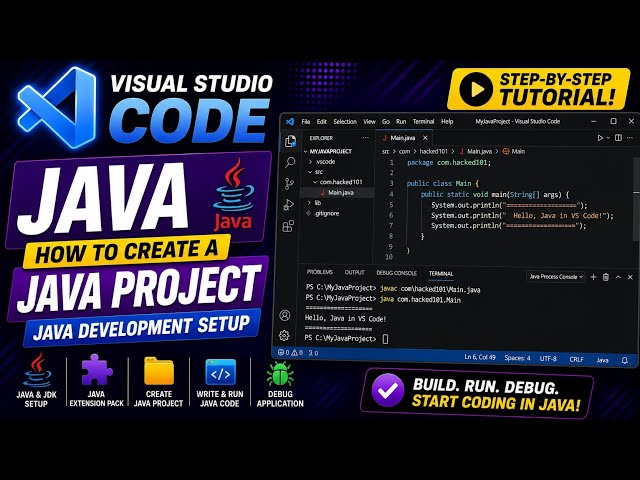The image size is (640, 480).
Task: Open the Run menu
Action: click(401, 122)
